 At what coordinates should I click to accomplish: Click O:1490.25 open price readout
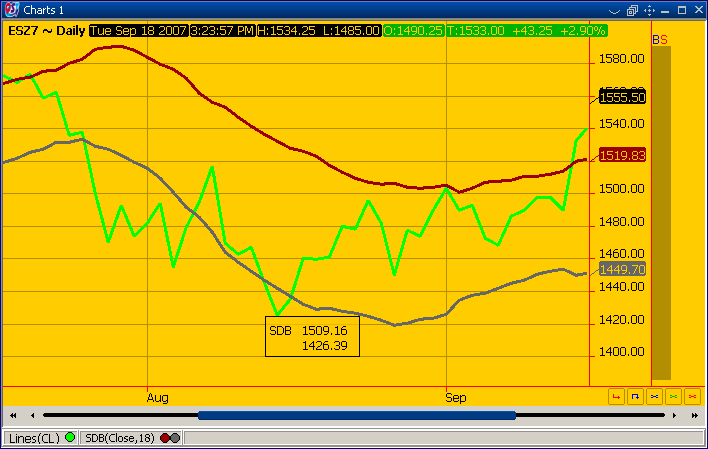click(413, 31)
